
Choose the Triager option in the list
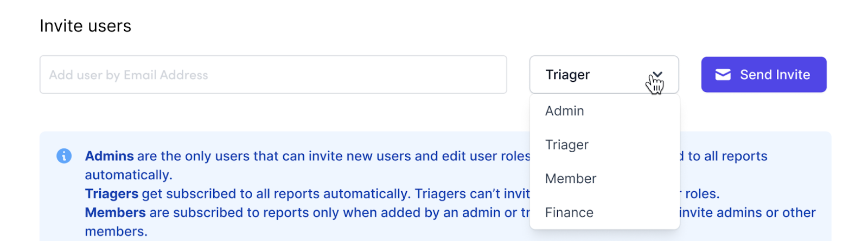click(567, 145)
